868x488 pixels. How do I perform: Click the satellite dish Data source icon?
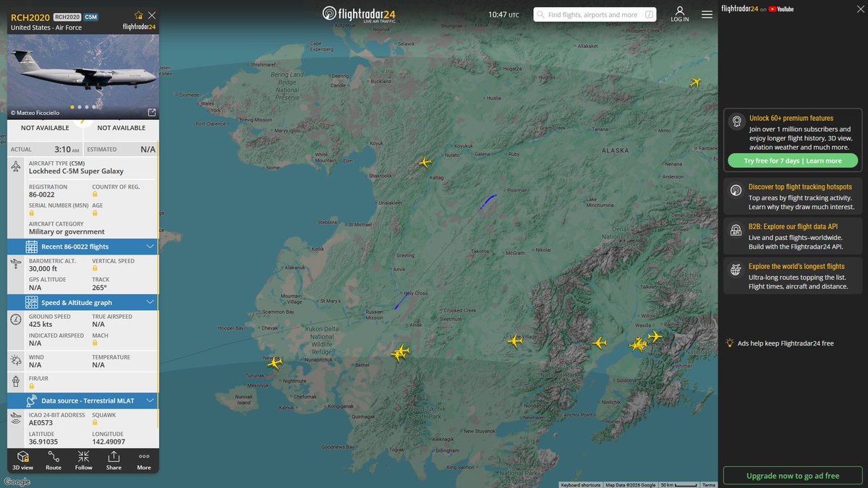click(x=32, y=400)
